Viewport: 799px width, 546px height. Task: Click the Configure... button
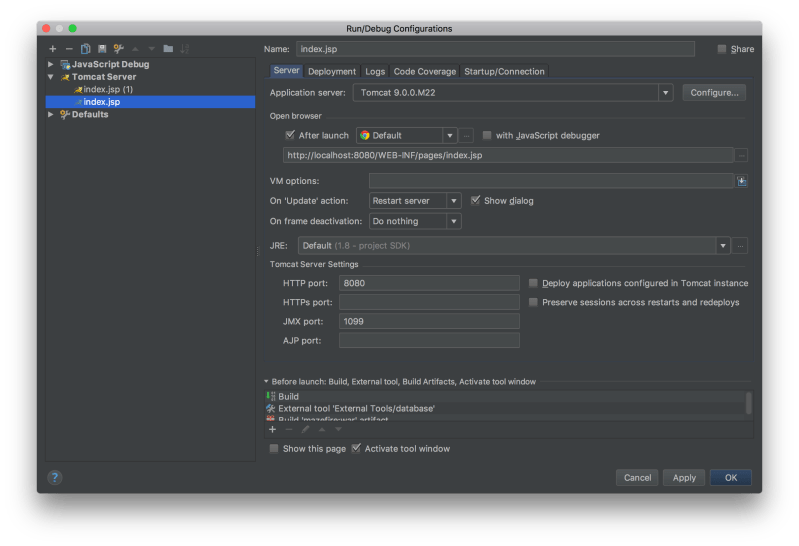714,93
